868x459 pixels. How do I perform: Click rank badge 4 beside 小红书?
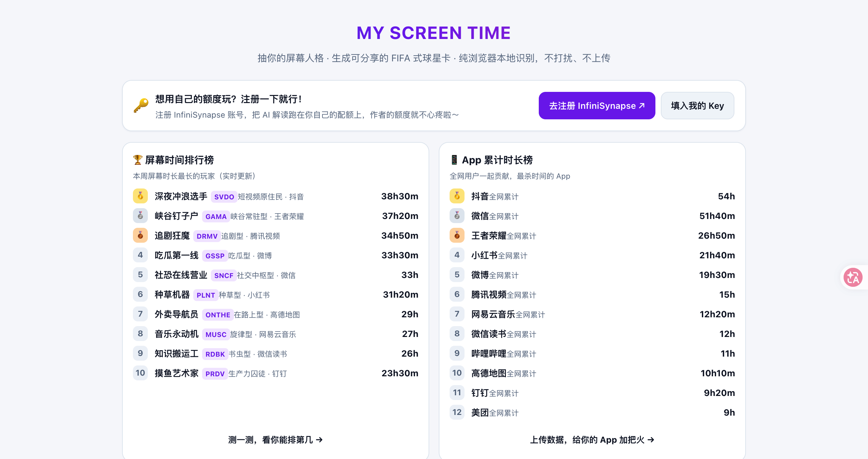457,255
